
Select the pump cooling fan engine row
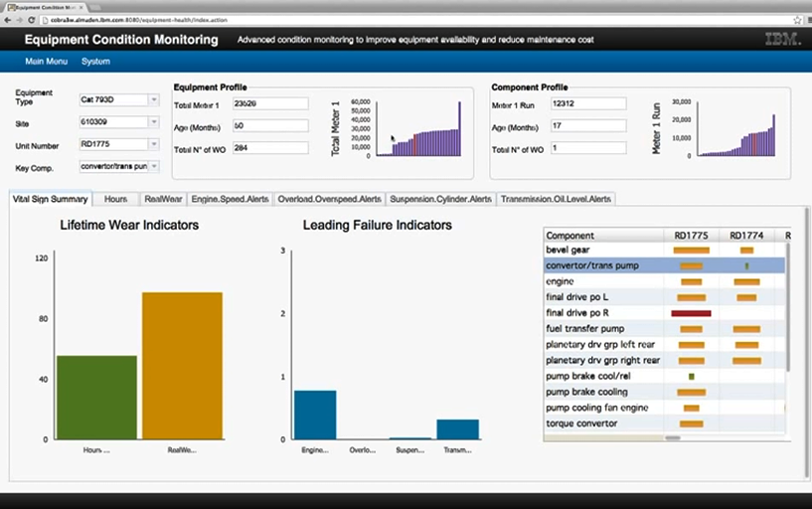(x=665, y=408)
